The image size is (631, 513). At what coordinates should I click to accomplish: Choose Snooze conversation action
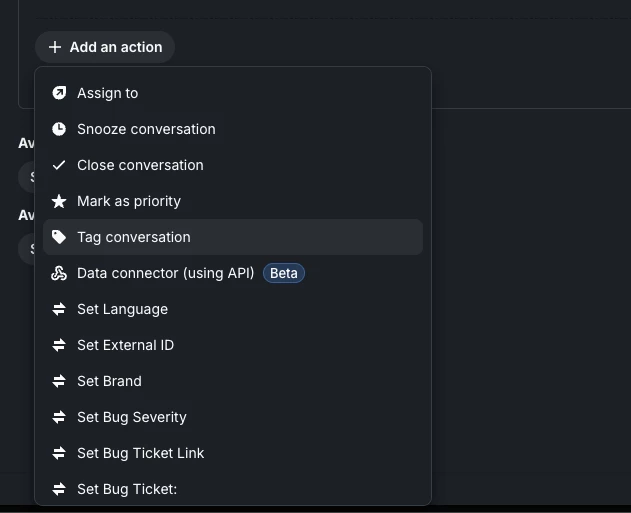click(x=233, y=129)
